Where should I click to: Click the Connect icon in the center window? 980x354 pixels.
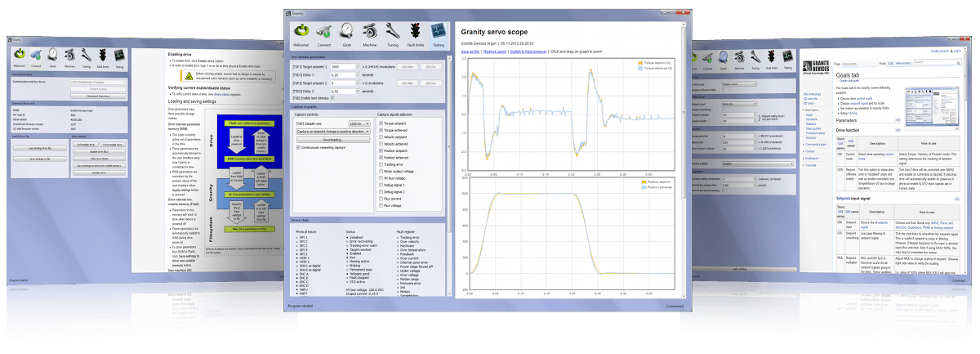coord(323,34)
